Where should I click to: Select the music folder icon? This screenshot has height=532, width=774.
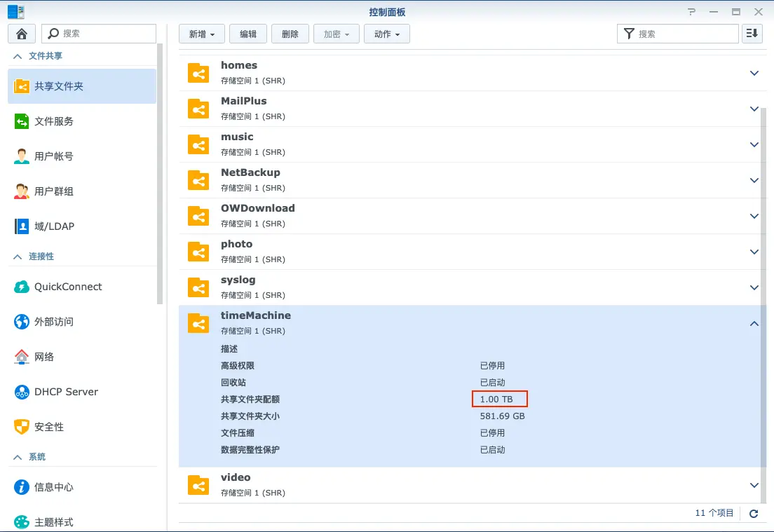(198, 144)
